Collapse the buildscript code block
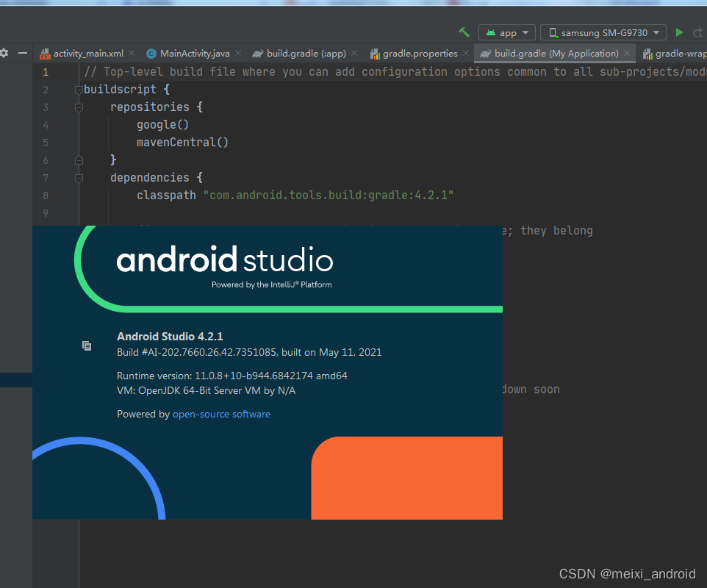 click(x=79, y=89)
